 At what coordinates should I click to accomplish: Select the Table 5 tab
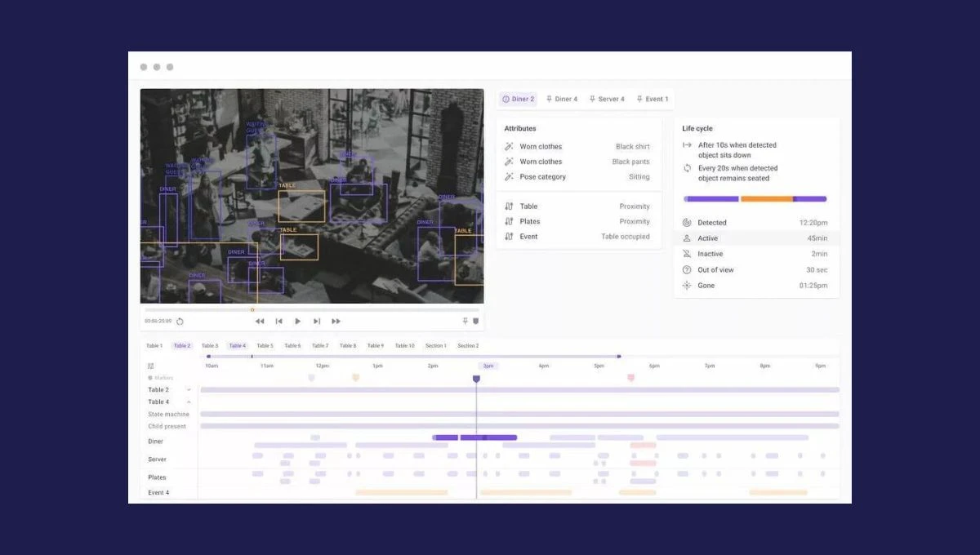[265, 346]
